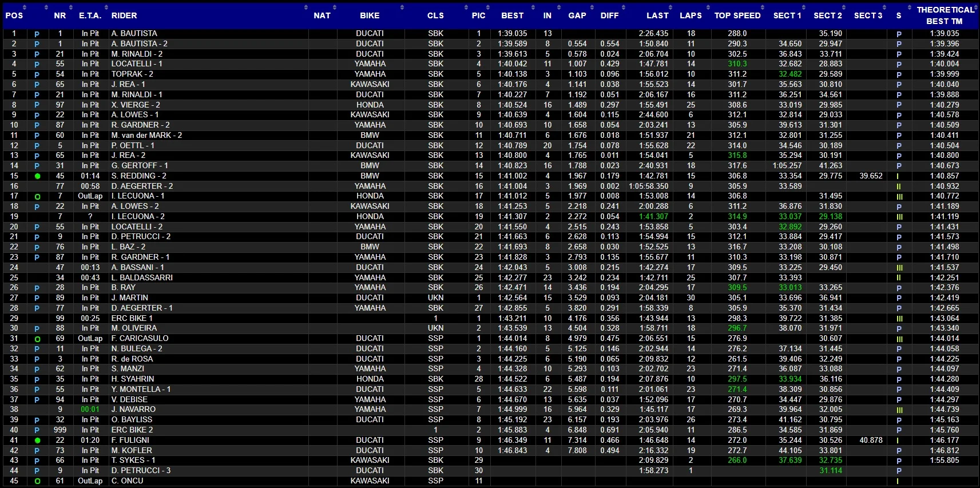Click sector status bars in I. LECUONA - 2 row
980x488 pixels.
899,217
